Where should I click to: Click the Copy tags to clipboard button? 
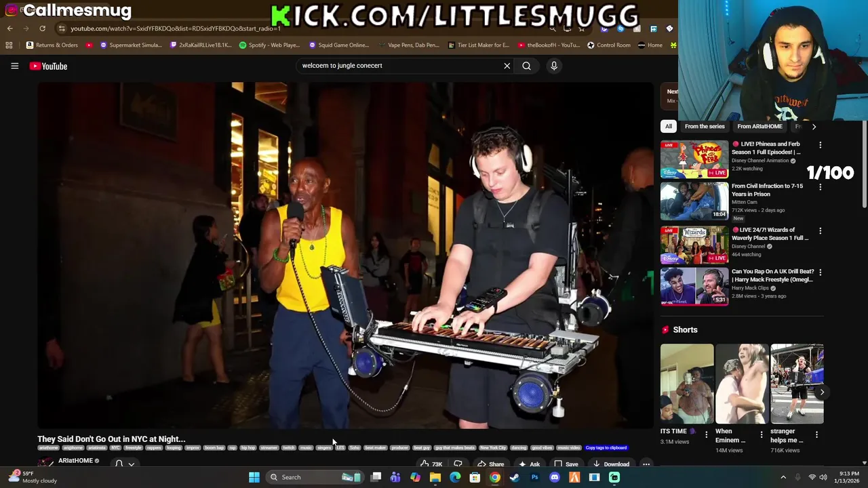[606, 448]
